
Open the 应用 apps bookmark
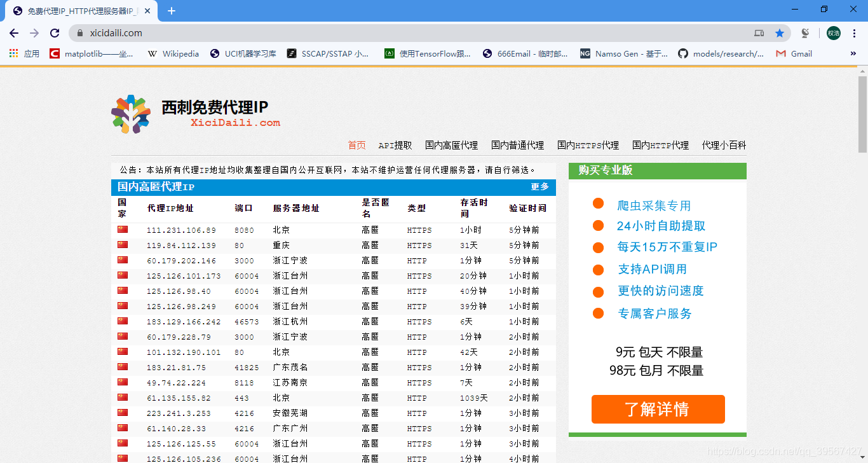click(x=24, y=53)
